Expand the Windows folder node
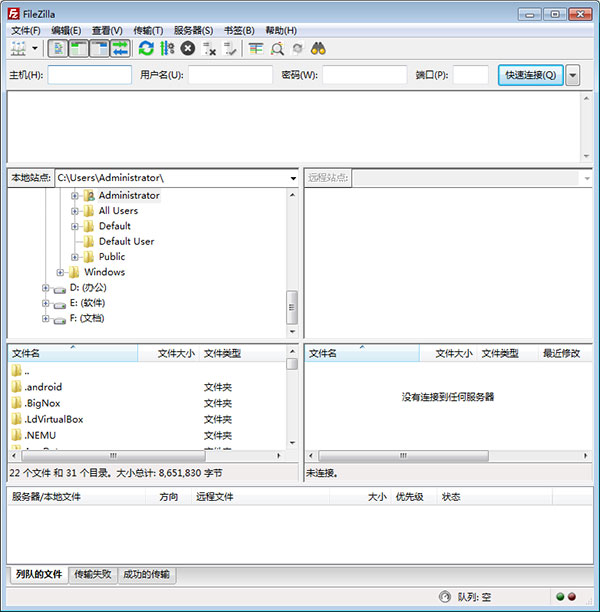600x612 pixels. point(60,272)
